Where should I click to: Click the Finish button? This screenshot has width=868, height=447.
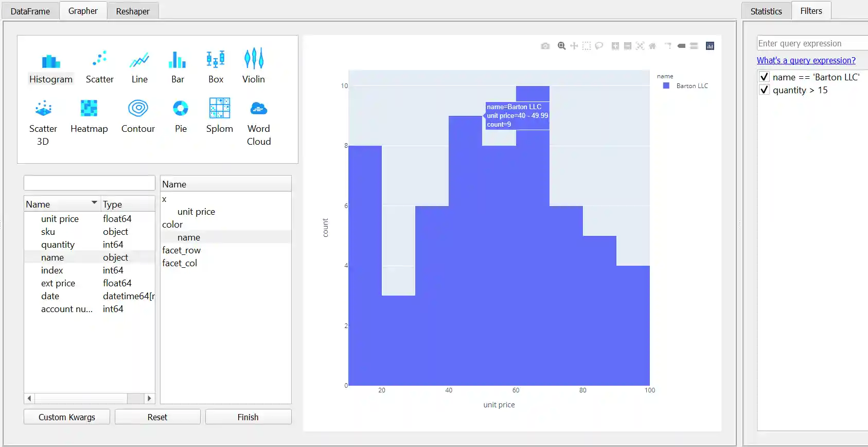[248, 417]
